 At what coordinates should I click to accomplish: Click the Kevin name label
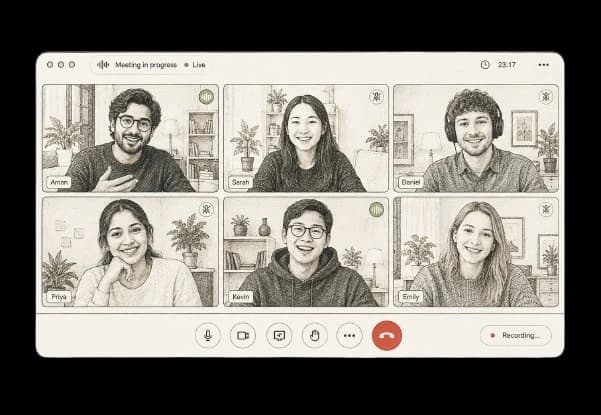(241, 297)
